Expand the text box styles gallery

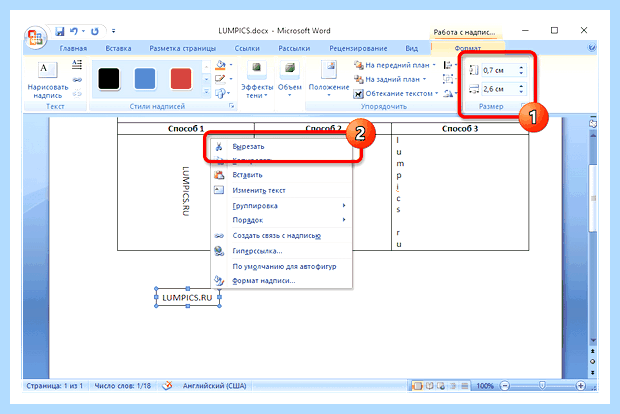click(206, 92)
